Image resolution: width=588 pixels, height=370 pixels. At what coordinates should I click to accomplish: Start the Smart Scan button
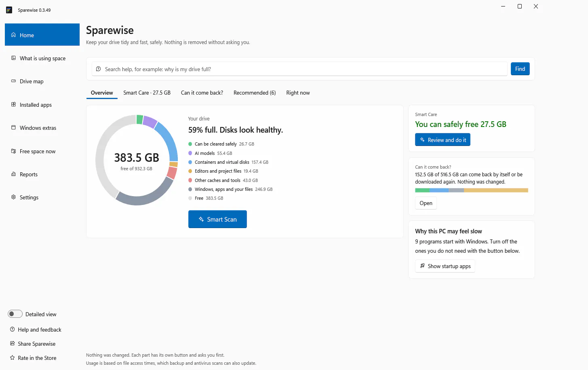[217, 219]
